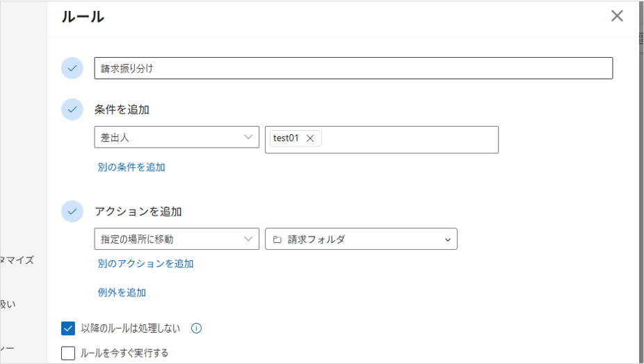Viewport: 644px width, 364px height.
Task: Click 別の条件を追加 link
Action: (131, 167)
